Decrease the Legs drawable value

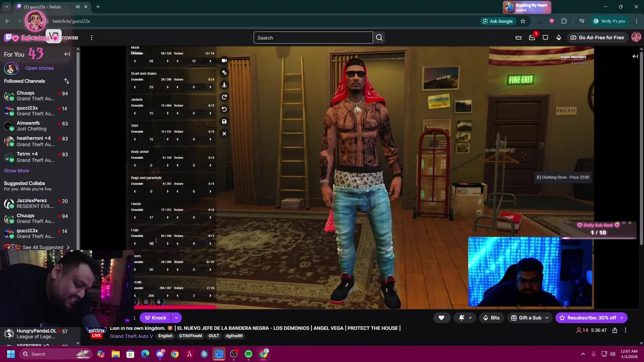click(134, 243)
